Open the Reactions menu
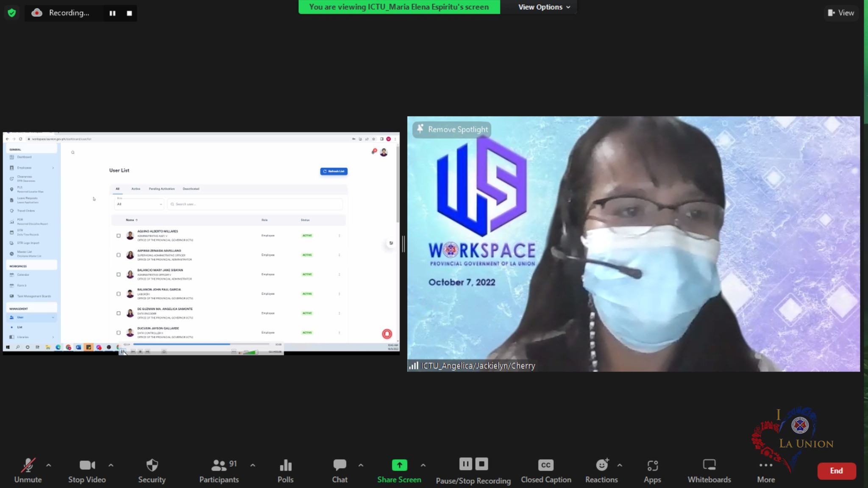The width and height of the screenshot is (868, 488). coord(601,470)
